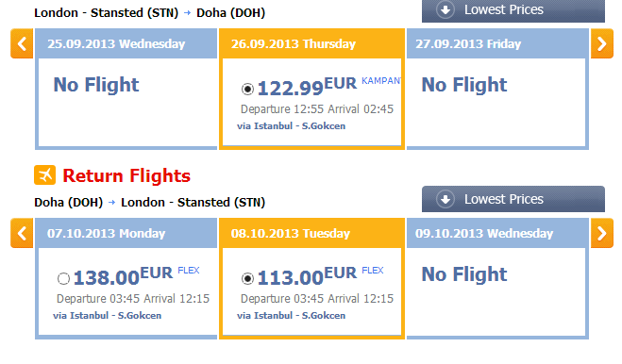Open Lowest Prices for London to Doha
Screen dimensions: 622x364
513,10
